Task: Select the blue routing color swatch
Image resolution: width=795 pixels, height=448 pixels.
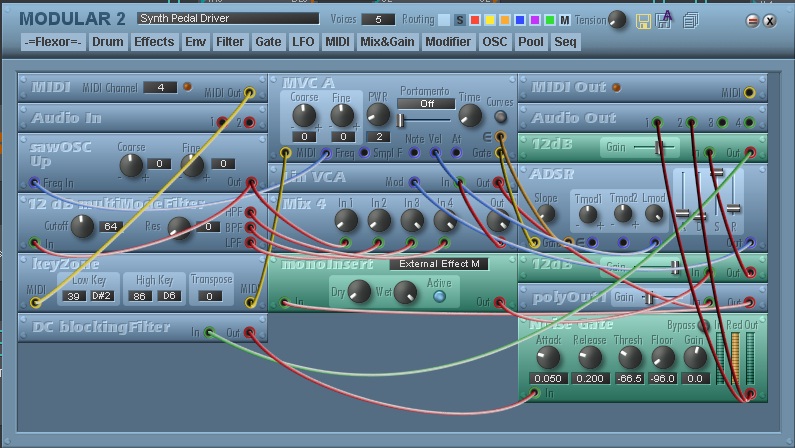Action: pos(520,20)
